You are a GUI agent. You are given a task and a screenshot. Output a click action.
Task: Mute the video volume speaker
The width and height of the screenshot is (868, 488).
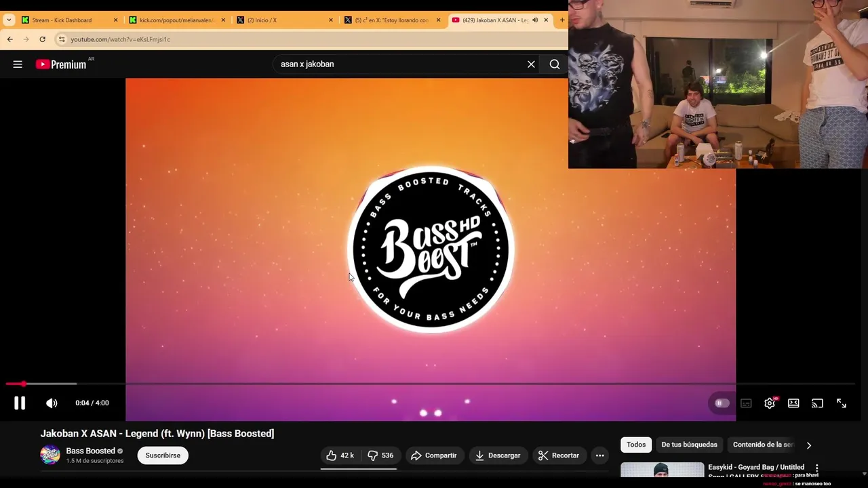[52, 403]
